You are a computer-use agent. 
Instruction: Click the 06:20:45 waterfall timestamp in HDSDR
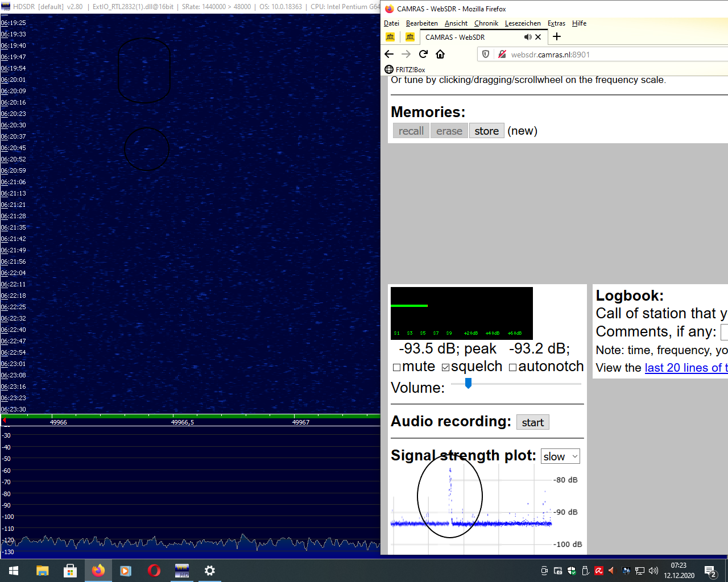click(x=13, y=148)
